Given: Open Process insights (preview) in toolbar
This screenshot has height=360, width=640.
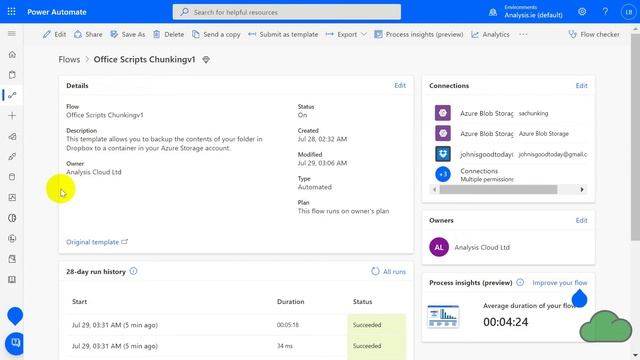Looking at the screenshot, I should (419, 34).
